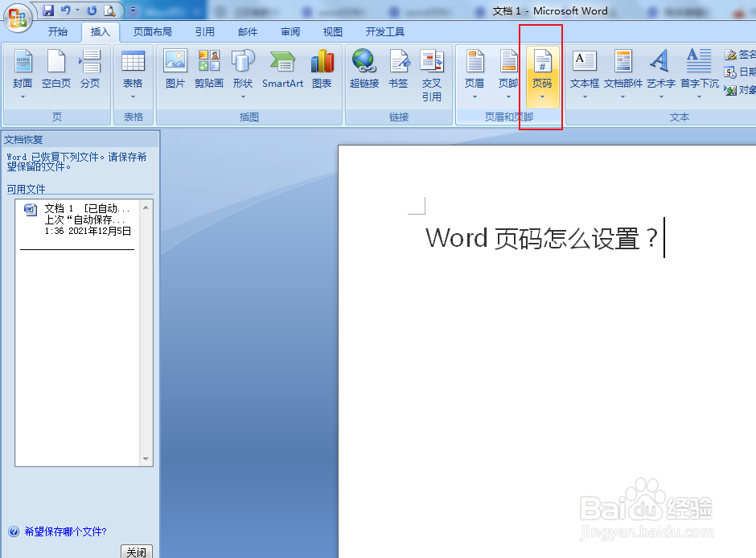Save document using quick access toolbar
Screen dimensions: 756x558
[48, 10]
